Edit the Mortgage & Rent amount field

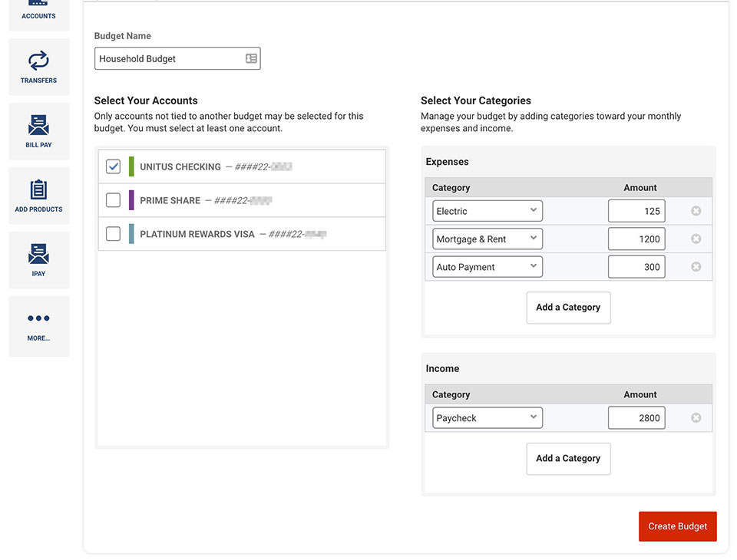pos(636,239)
